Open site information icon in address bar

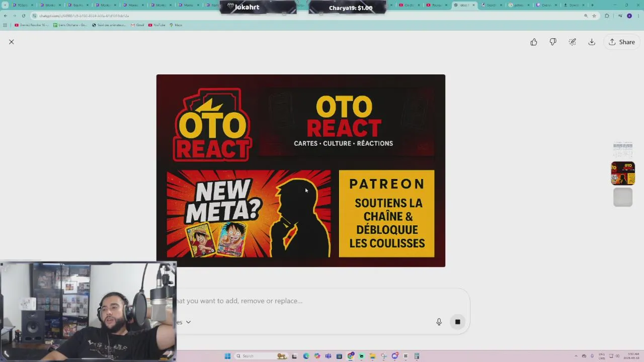pyautogui.click(x=34, y=16)
